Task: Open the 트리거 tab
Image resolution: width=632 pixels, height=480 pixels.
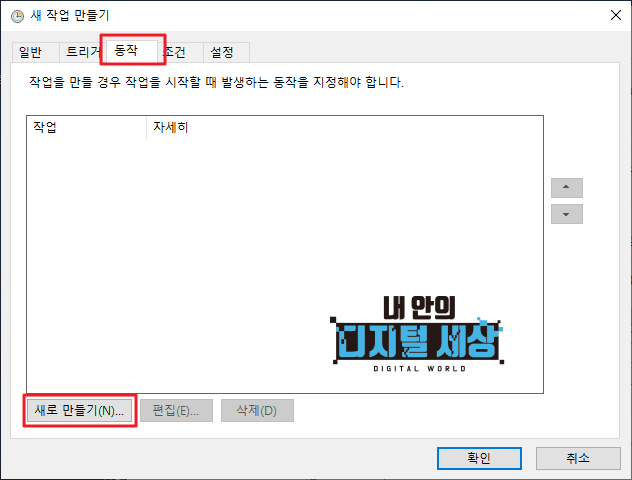Action: pos(81,52)
